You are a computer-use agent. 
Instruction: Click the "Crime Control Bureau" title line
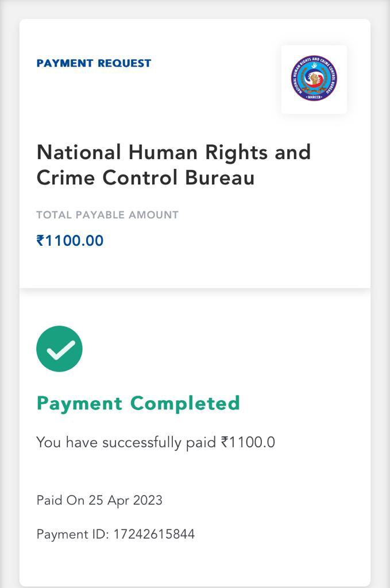click(x=145, y=177)
